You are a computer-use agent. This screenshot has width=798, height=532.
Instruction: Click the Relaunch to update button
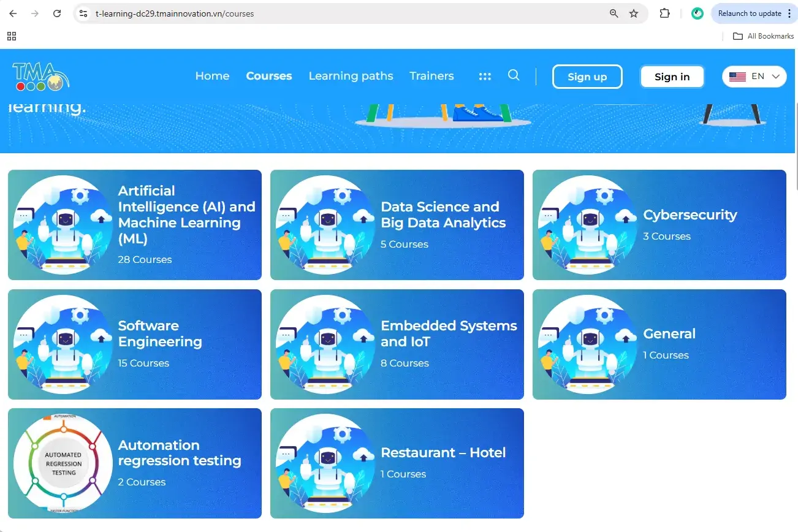(x=750, y=13)
